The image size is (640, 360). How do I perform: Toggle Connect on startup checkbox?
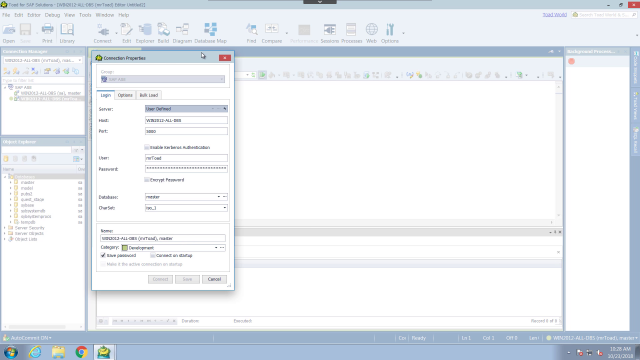[x=153, y=255]
